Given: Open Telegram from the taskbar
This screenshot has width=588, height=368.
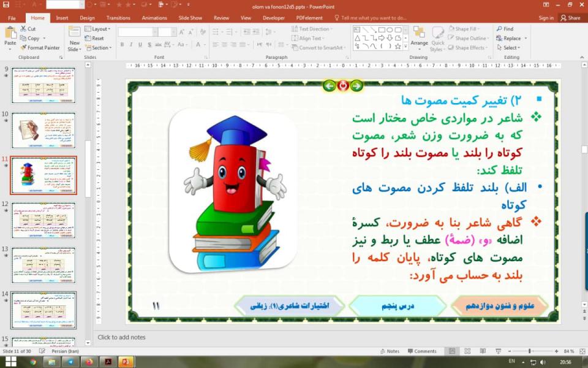Looking at the screenshot, I should pos(70,362).
